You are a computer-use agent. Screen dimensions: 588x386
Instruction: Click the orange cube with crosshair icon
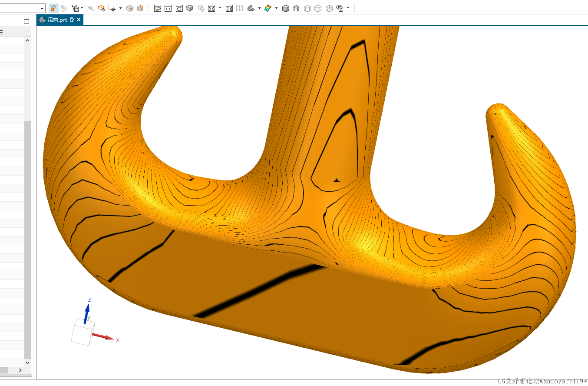click(x=101, y=8)
